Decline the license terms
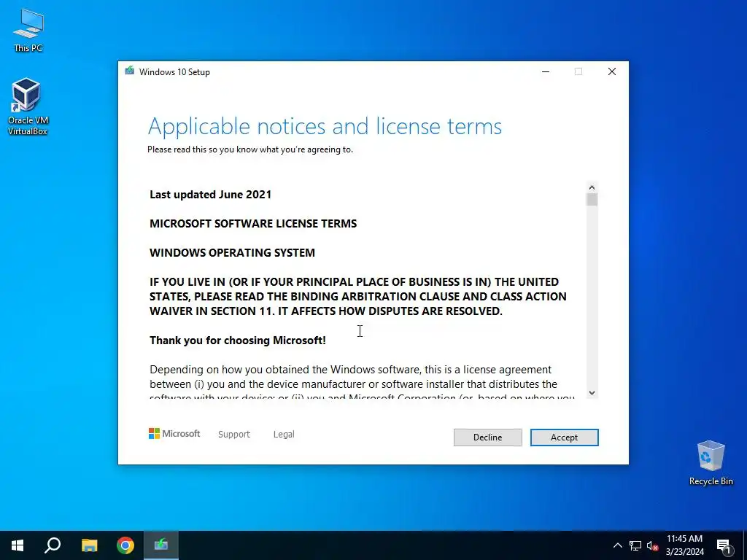Image resolution: width=747 pixels, height=560 pixels. coord(487,437)
